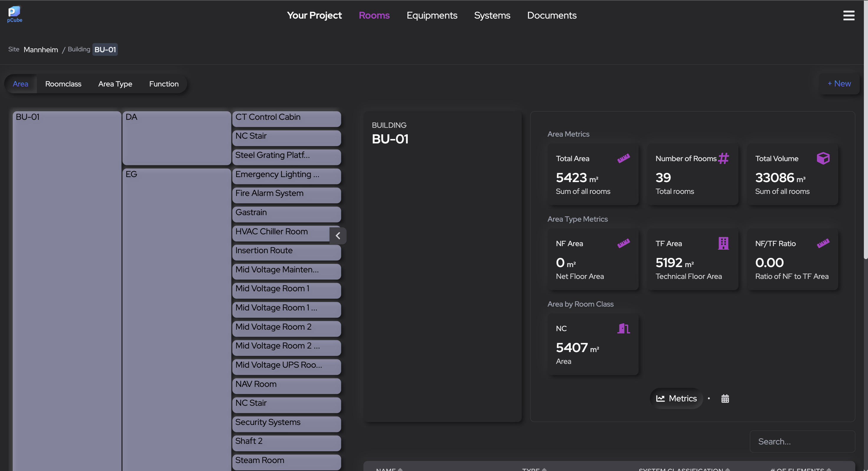Click the pCube logo
868x471 pixels.
click(14, 14)
